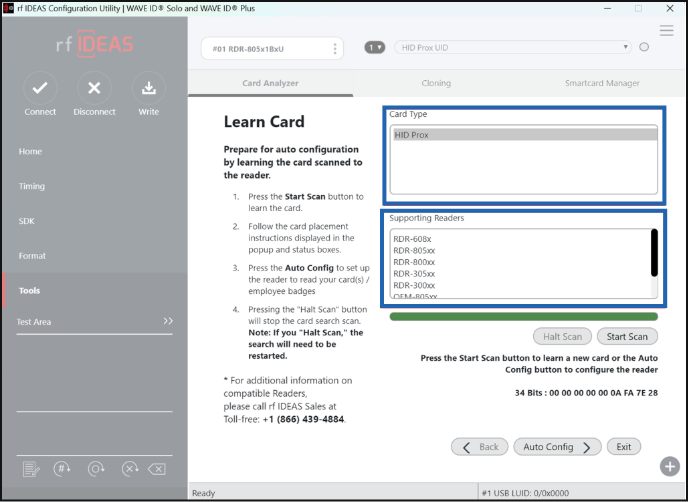Select HID Prox in Card Type list

(x=523, y=135)
